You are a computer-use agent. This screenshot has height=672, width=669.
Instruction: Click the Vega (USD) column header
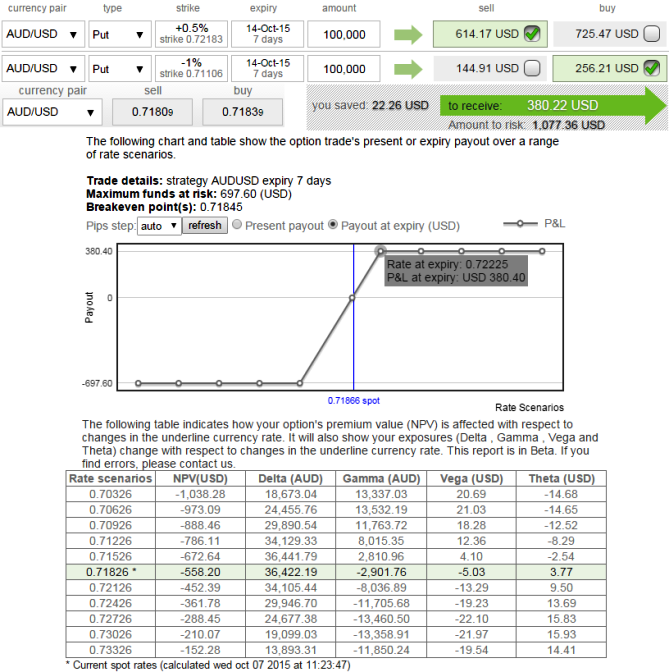click(x=471, y=478)
